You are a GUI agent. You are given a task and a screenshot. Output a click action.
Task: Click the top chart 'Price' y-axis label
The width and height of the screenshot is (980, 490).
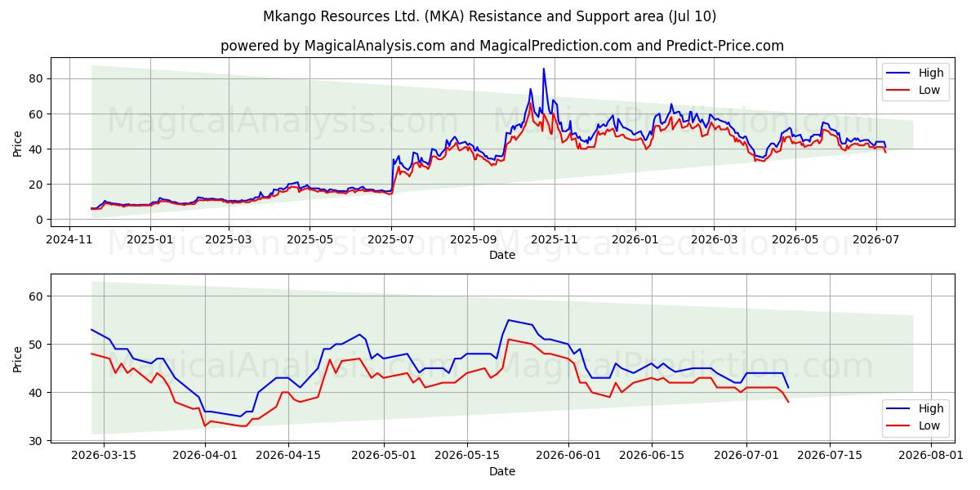pos(18,142)
